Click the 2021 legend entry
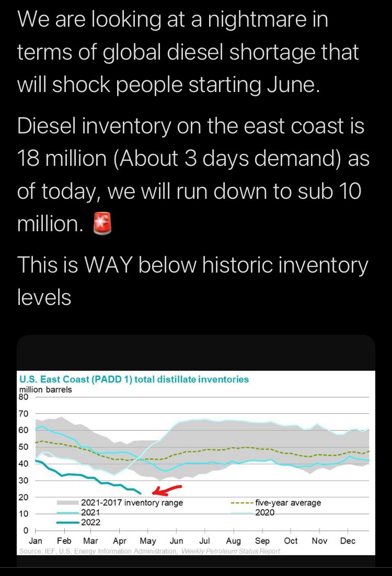Viewport: 392px width, 576px height. tap(90, 513)
